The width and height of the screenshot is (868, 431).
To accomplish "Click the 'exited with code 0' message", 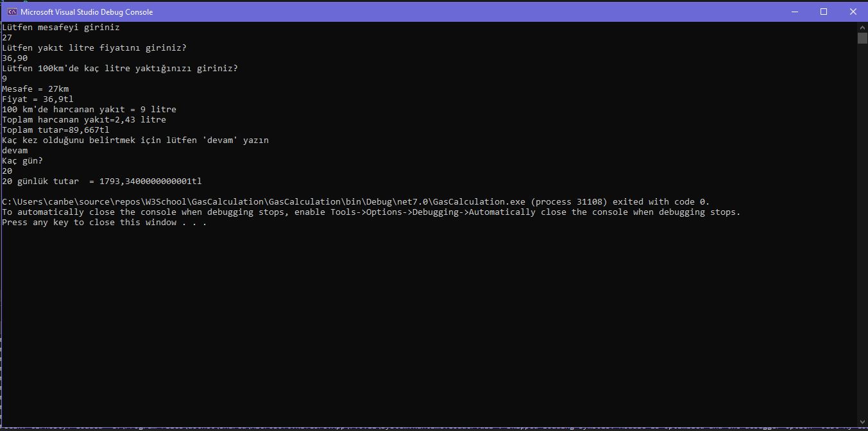I will coord(661,201).
